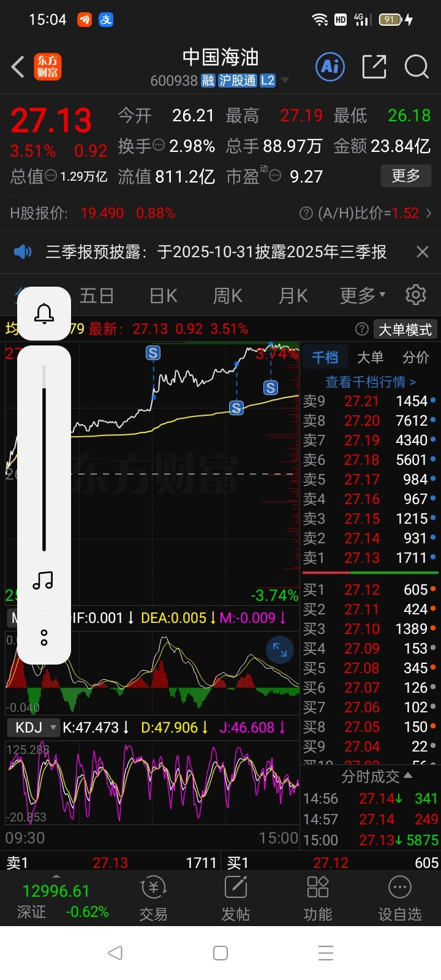Expand the stock code 600938 dropdown
The image size is (441, 980).
tap(284, 81)
